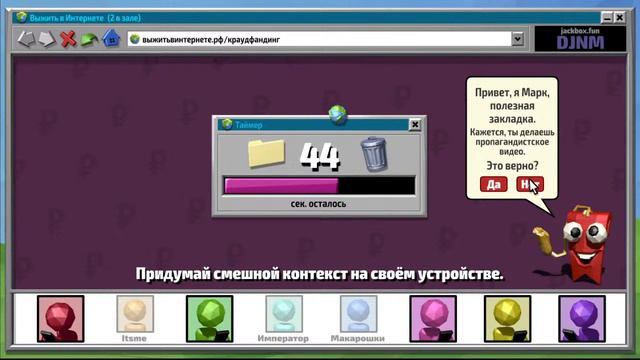Click the yellow folder icon in timer
Viewport: 640px width, 360px height.
[x=267, y=153]
